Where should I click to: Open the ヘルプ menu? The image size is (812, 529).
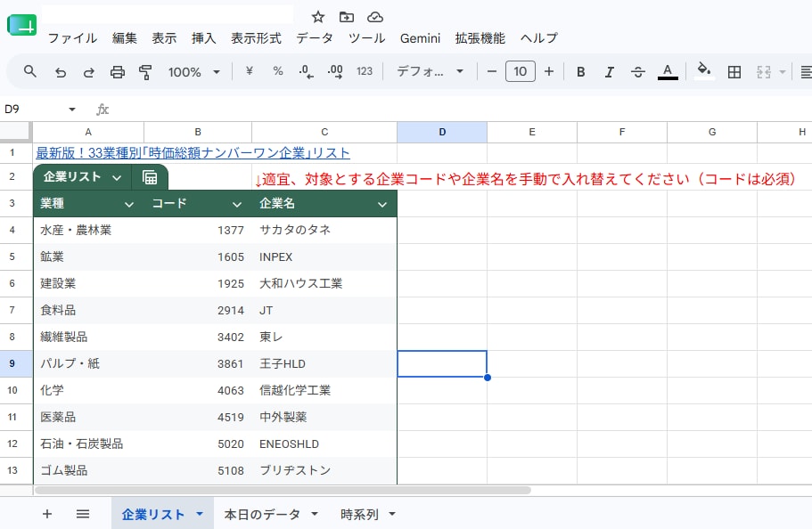539,38
